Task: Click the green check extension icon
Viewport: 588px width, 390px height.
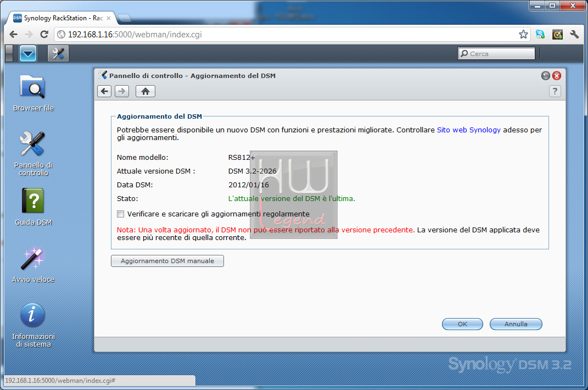Action: (x=557, y=35)
